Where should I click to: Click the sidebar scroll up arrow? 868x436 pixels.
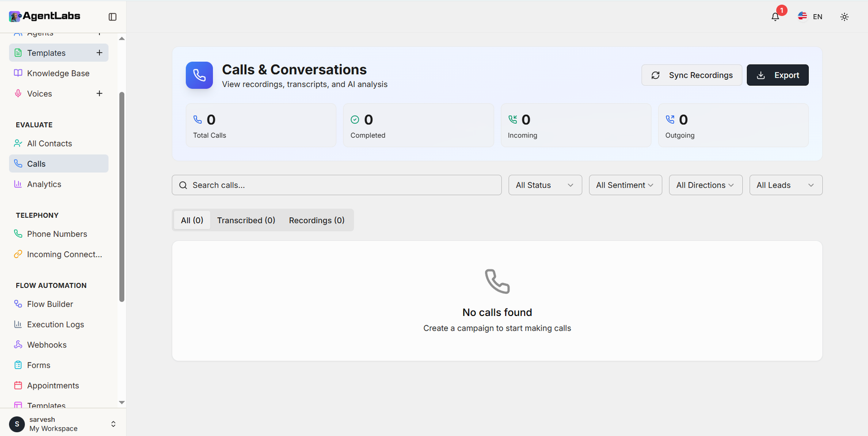(122, 39)
